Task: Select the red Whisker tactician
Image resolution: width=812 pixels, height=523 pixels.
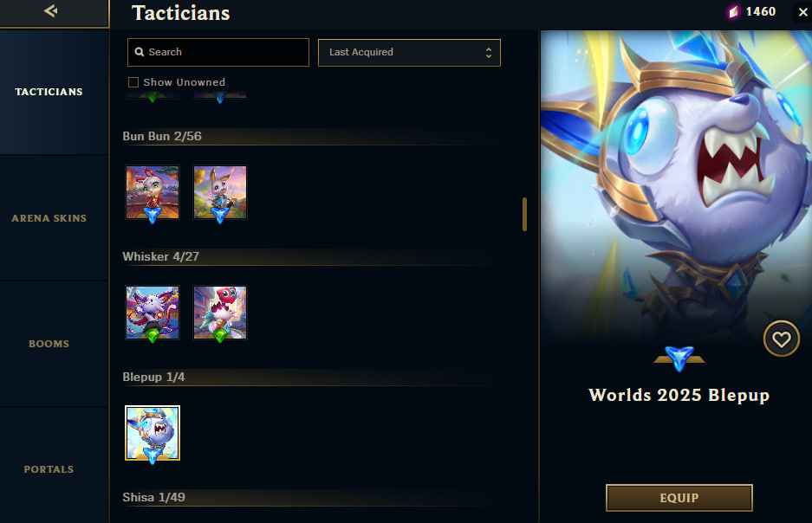Action: pyautogui.click(x=220, y=313)
